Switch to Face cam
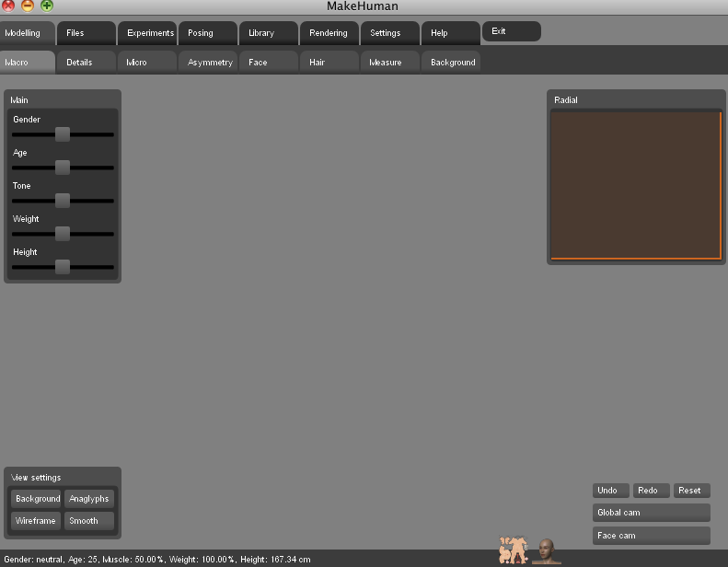728x567 pixels. click(652, 536)
